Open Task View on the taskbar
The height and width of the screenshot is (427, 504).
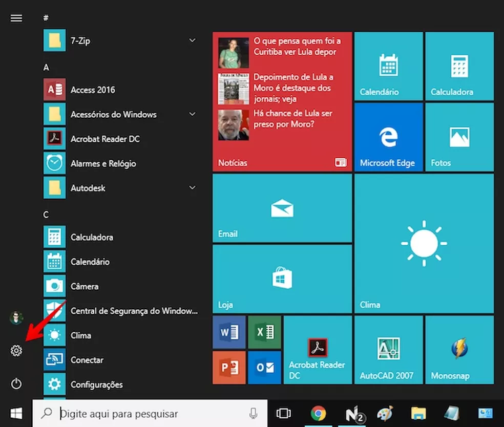coord(284,413)
